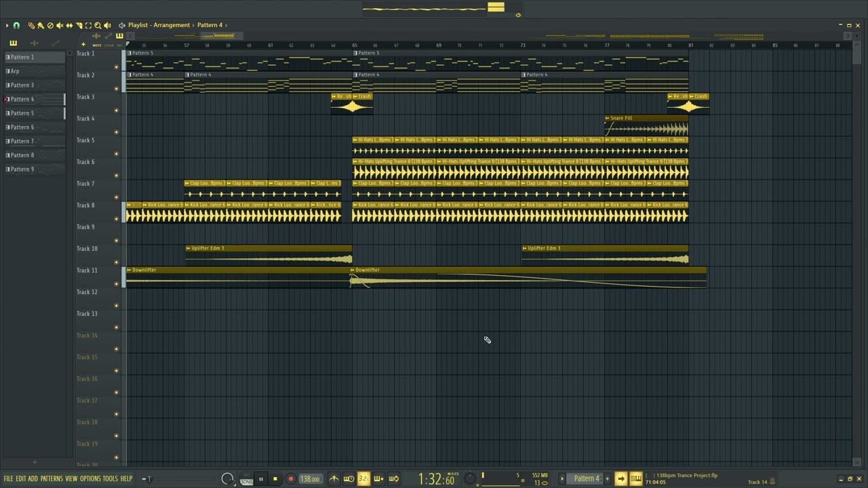Screen dimensions: 868x488
Task: Open playlist options menu arrow
Action: (7, 25)
